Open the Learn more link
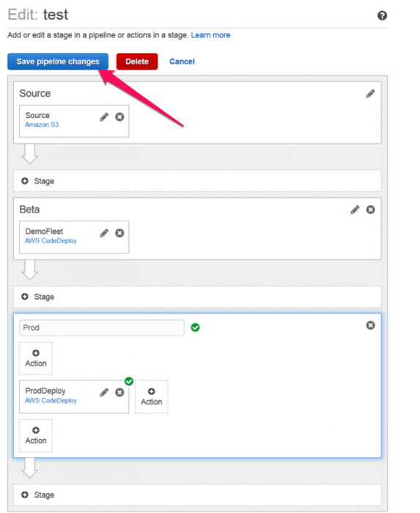The height and width of the screenshot is (513, 420). click(210, 35)
